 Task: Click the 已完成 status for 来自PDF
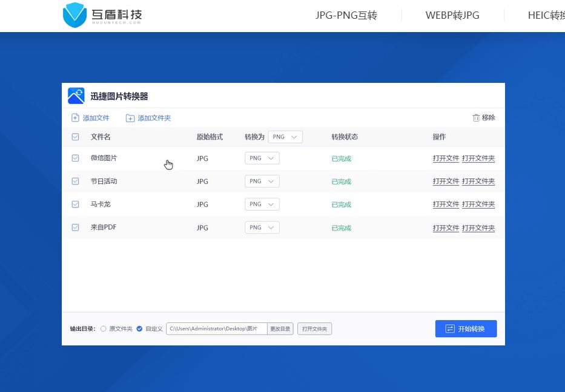341,228
